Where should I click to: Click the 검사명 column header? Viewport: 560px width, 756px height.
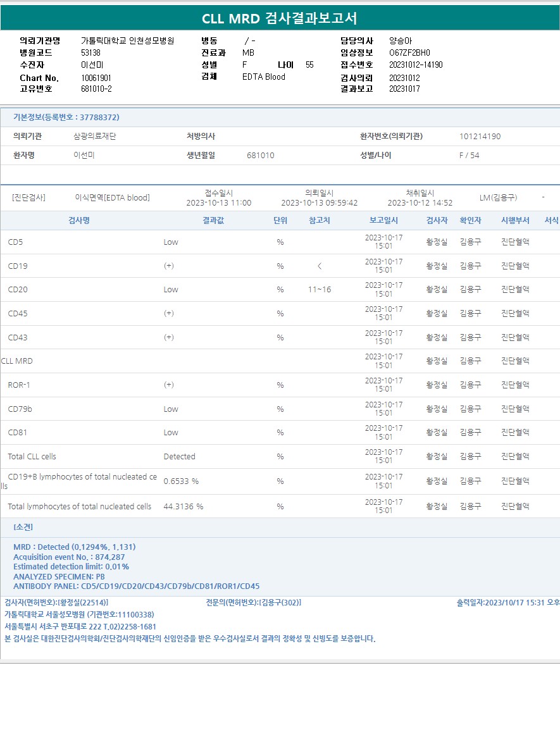[78, 221]
